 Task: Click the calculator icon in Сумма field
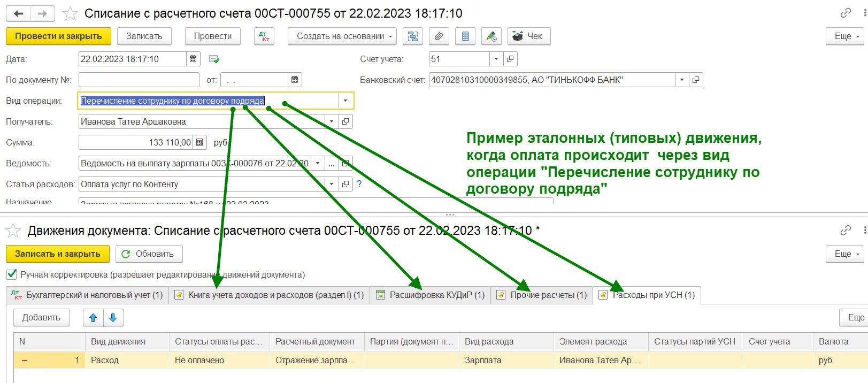point(199,142)
